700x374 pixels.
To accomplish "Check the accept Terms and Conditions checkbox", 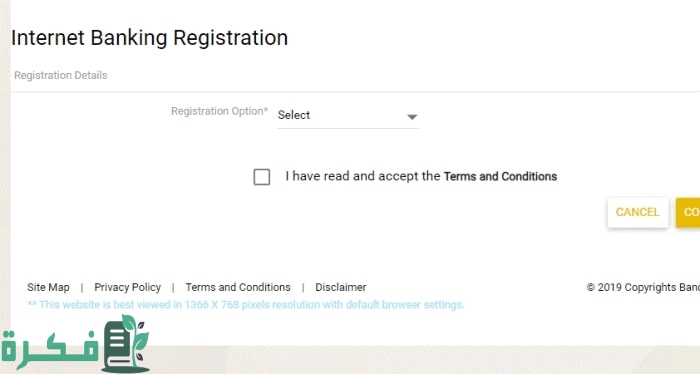I will pyautogui.click(x=262, y=177).
